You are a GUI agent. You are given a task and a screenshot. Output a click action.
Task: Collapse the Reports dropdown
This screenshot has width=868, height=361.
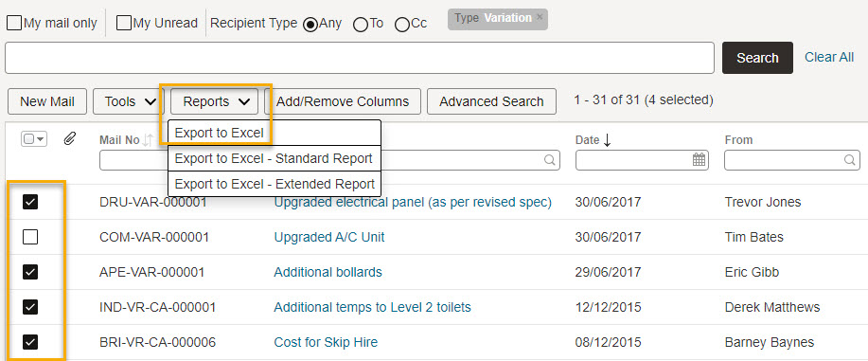point(215,101)
